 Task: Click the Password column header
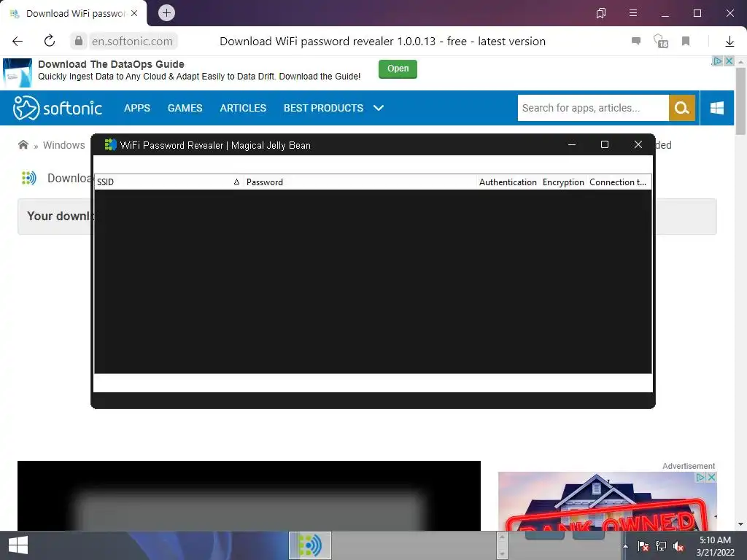(x=360, y=182)
